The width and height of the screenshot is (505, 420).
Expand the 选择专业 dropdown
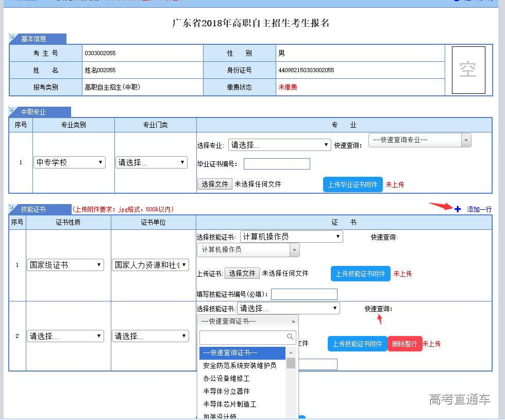279,145
